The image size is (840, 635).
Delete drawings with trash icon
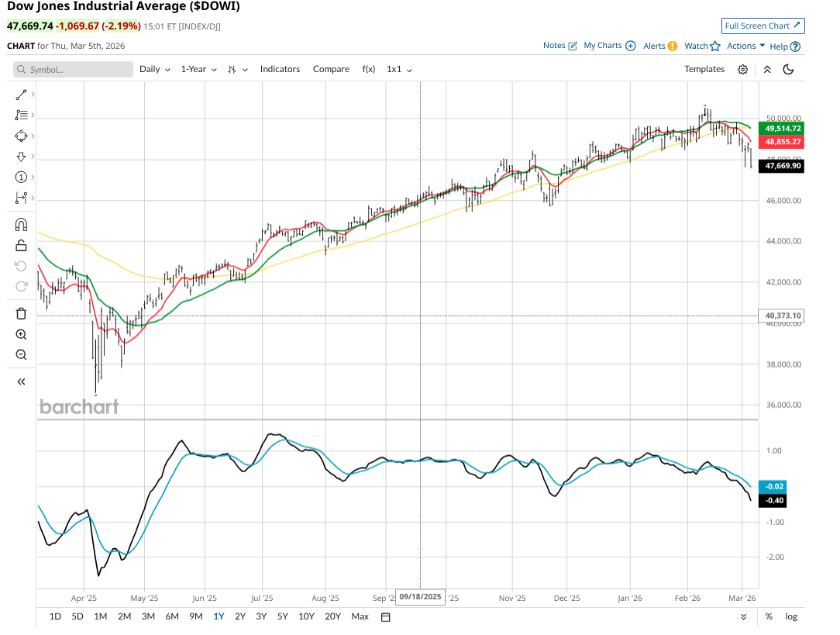click(21, 313)
